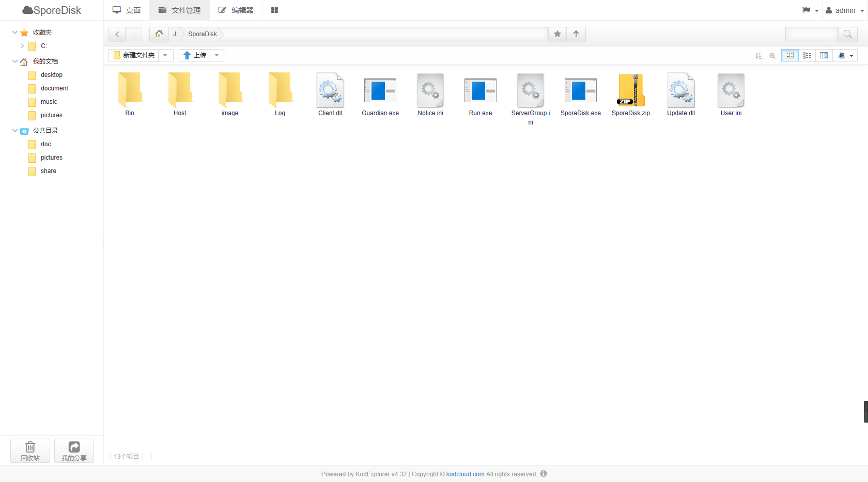Collapse the 收藏夹 favorites tree
Image resolution: width=868 pixels, height=482 pixels.
15,32
